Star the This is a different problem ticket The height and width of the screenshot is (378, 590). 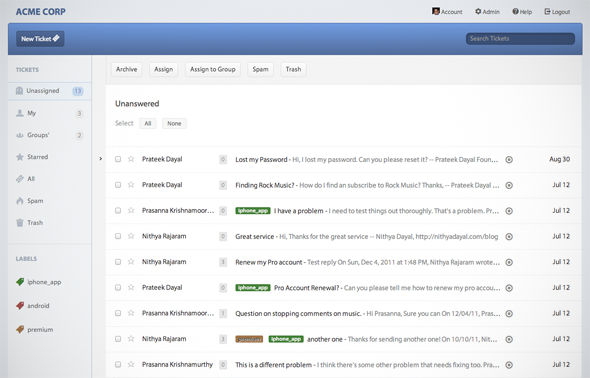point(131,364)
